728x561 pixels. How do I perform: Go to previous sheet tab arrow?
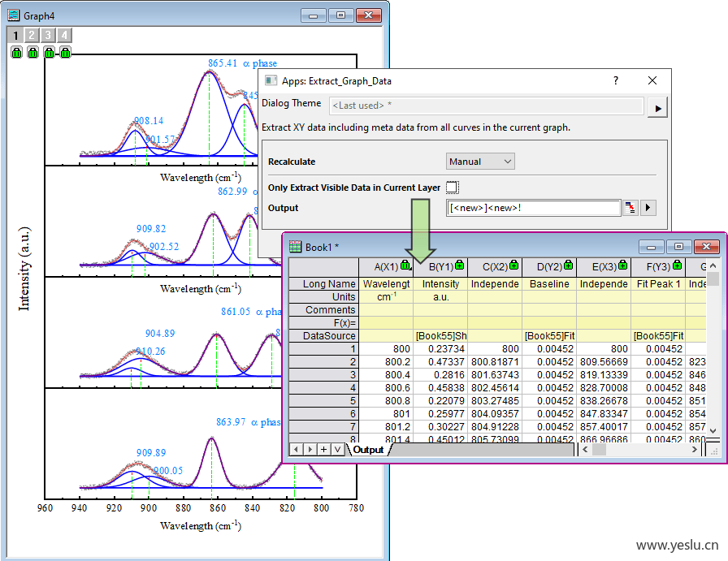297,449
